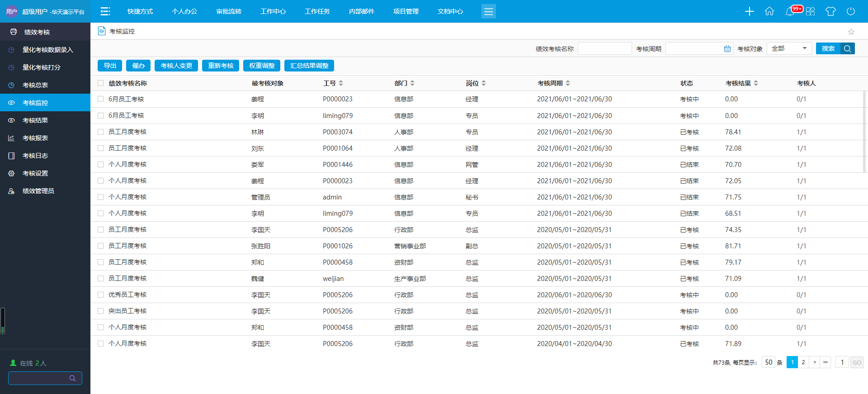This screenshot has height=394, width=868.
Task: Click the plus icon in top bar
Action: [x=749, y=11]
